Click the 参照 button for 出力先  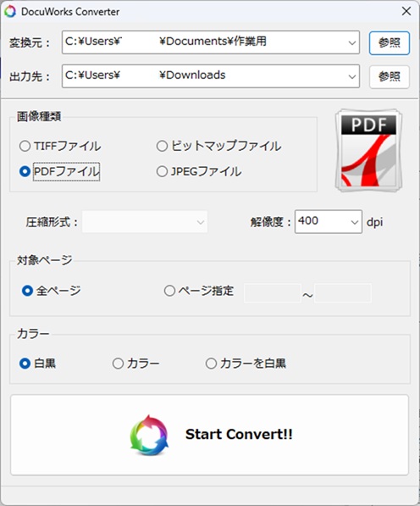390,77
